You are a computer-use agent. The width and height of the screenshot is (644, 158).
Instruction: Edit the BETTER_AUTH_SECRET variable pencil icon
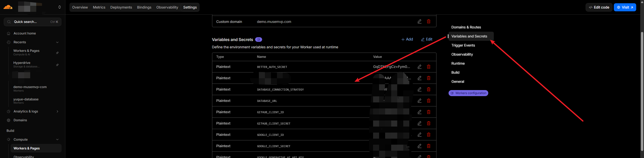(x=419, y=67)
